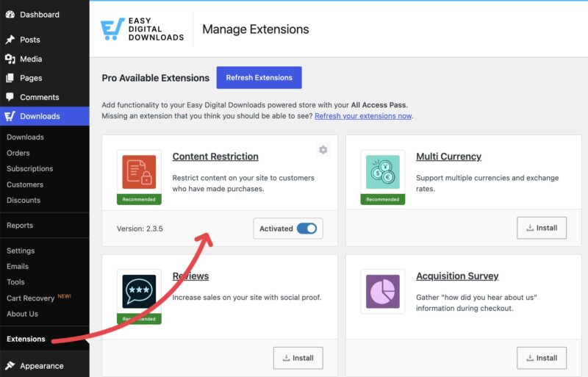Click the Pages icon in sidebar
588x377 pixels.
(x=10, y=78)
